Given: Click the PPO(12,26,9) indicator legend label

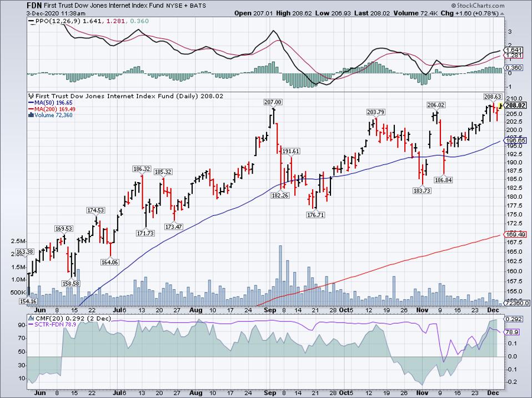Looking at the screenshot, I should click(x=58, y=21).
